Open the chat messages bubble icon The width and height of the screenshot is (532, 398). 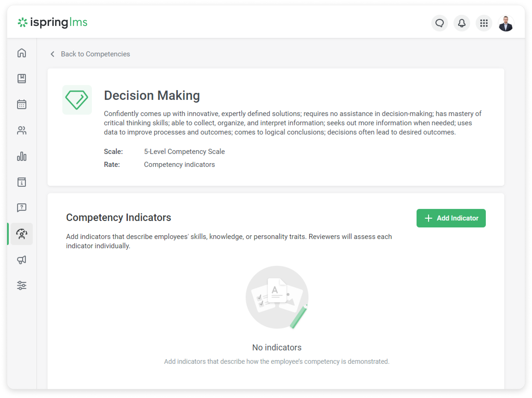point(439,23)
